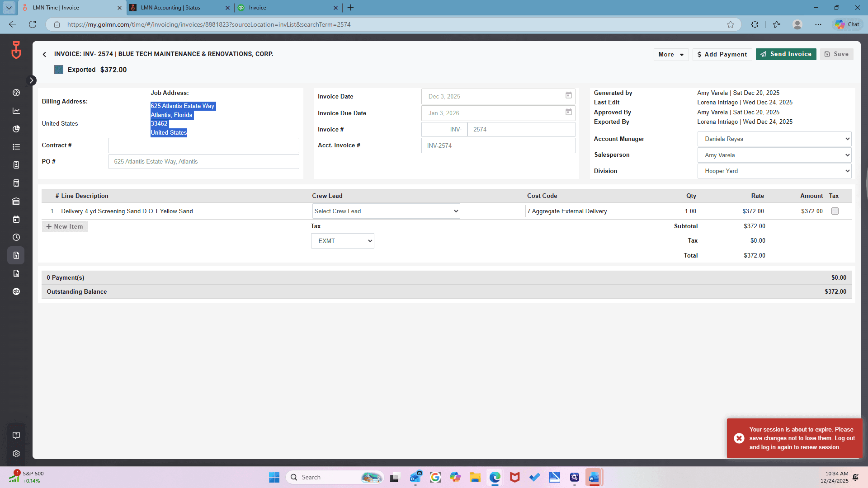The height and width of the screenshot is (488, 868).
Task: Click the Save button
Action: [x=836, y=54]
